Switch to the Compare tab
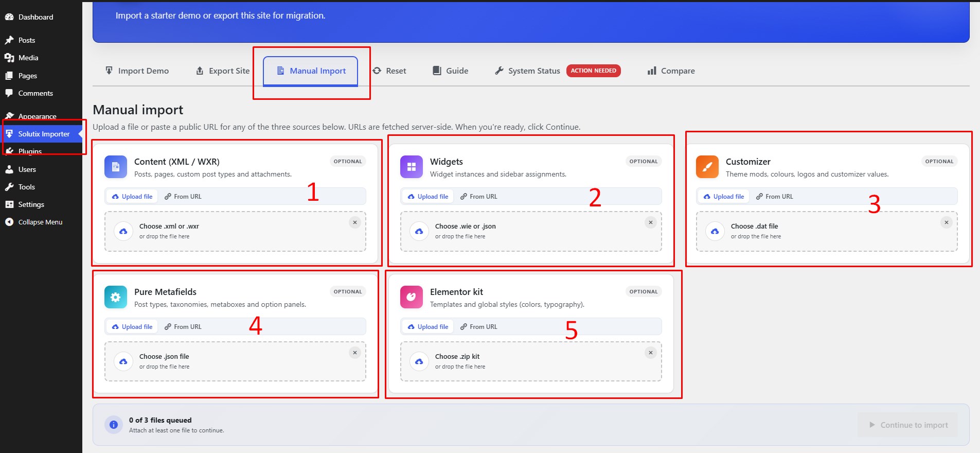980x453 pixels. coord(671,71)
